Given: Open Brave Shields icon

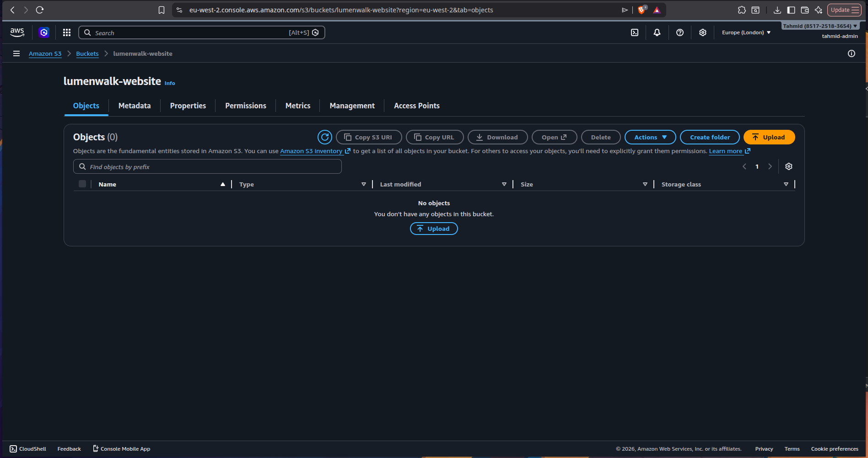Looking at the screenshot, I should [x=642, y=10].
